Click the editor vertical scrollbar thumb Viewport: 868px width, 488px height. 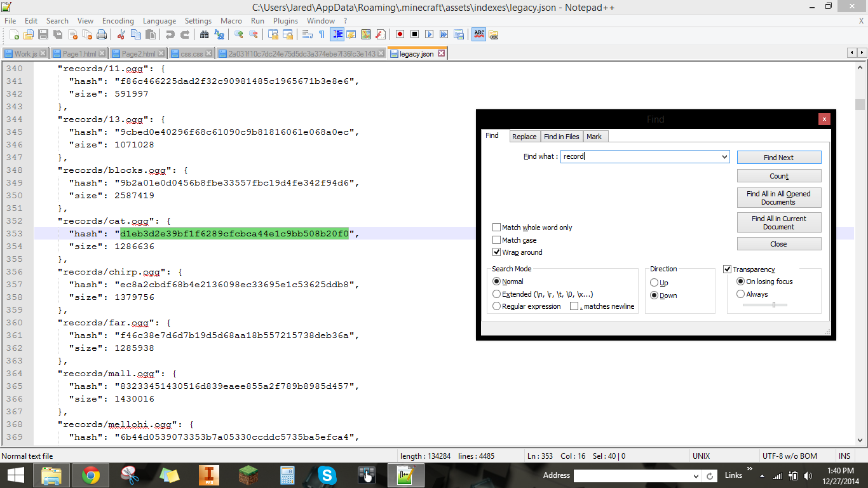pos(860,104)
